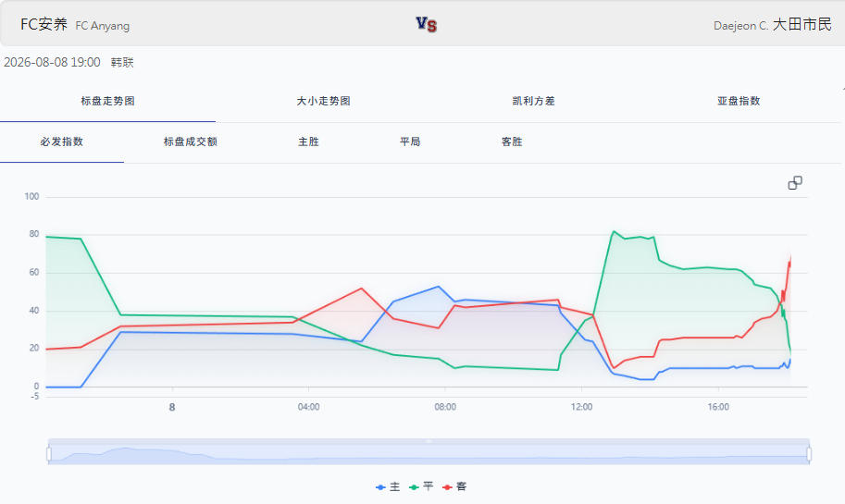845x504 pixels.
Task: Click the right zoom slider handle
Action: 809,454
